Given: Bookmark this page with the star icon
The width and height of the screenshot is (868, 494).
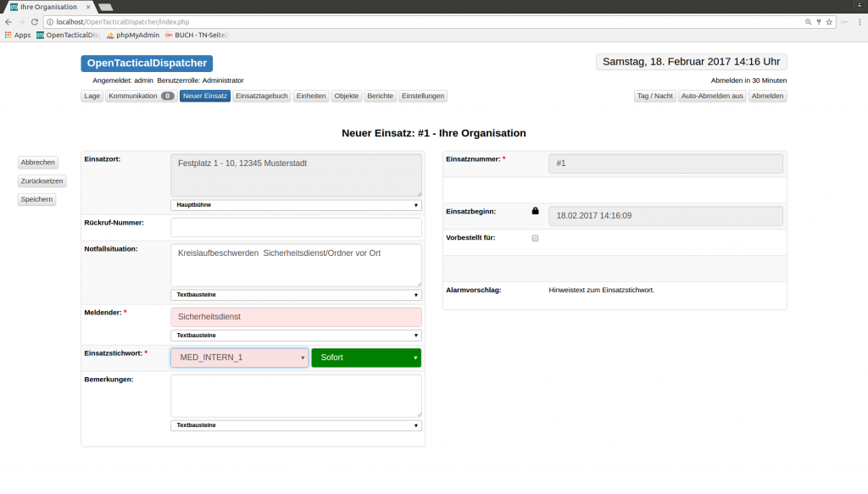Looking at the screenshot, I should [828, 21].
